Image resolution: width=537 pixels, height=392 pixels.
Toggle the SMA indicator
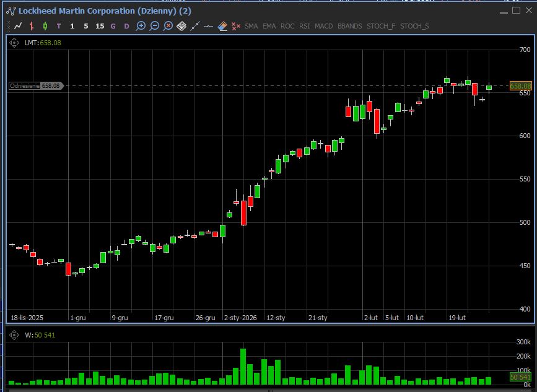click(251, 26)
